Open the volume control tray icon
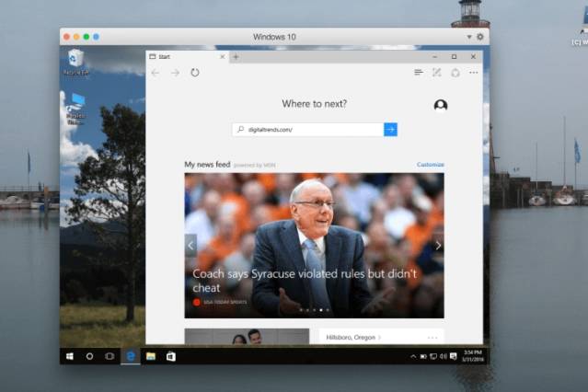588x392 pixels. click(444, 356)
